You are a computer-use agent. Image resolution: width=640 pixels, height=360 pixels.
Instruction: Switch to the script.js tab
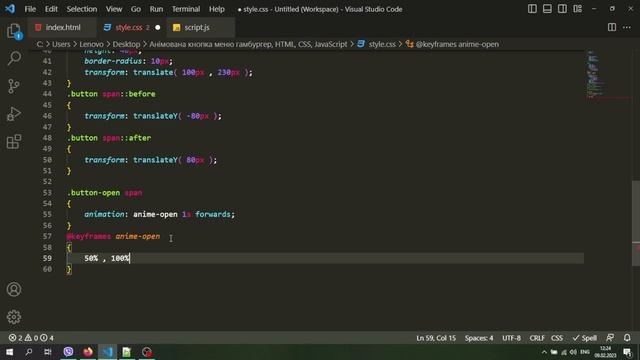click(x=197, y=27)
